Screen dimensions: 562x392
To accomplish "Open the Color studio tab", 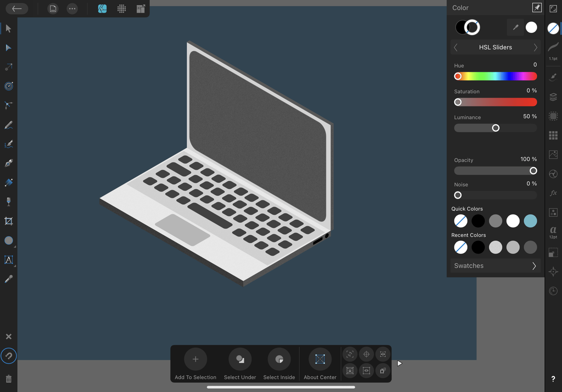I will coord(553,28).
